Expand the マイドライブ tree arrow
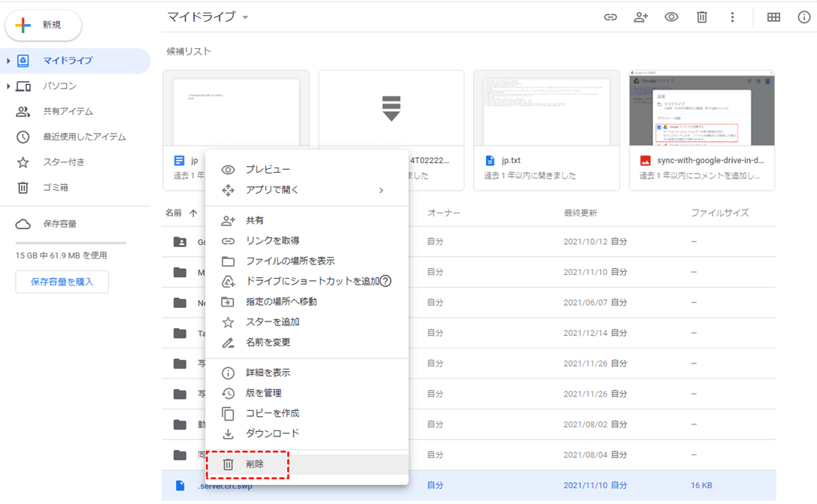Image resolution: width=817 pixels, height=504 pixels. coord(8,61)
